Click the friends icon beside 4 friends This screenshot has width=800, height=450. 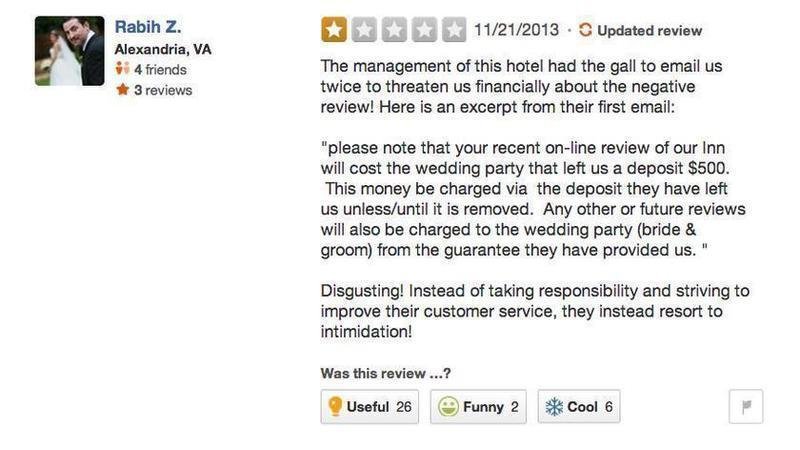pyautogui.click(x=122, y=70)
